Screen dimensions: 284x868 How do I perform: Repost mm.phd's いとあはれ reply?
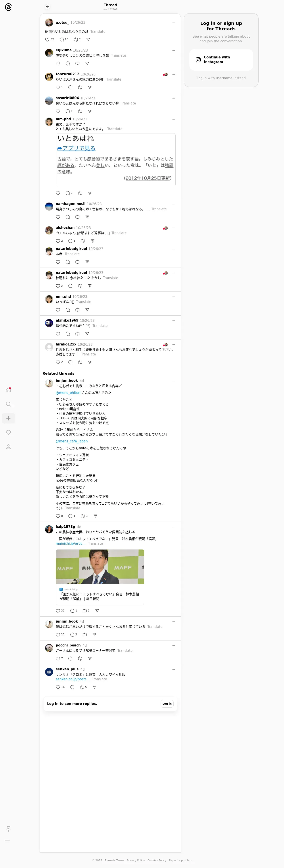80,193
